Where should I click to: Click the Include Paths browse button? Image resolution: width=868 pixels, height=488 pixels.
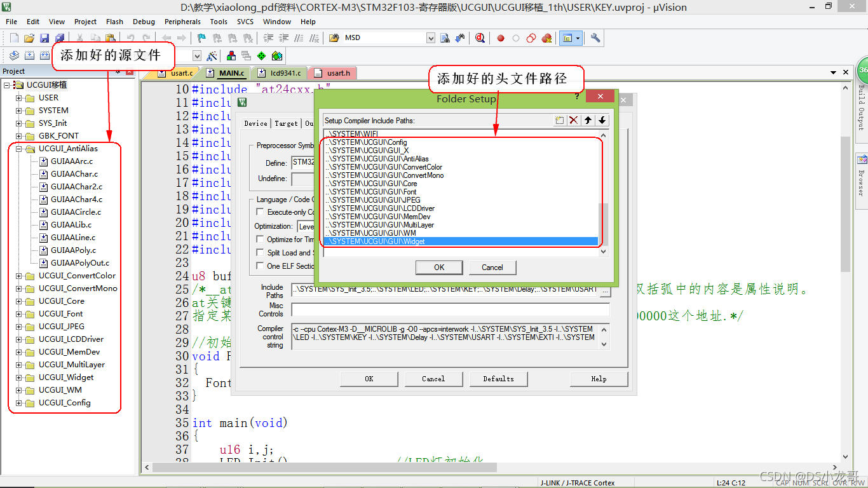605,290
